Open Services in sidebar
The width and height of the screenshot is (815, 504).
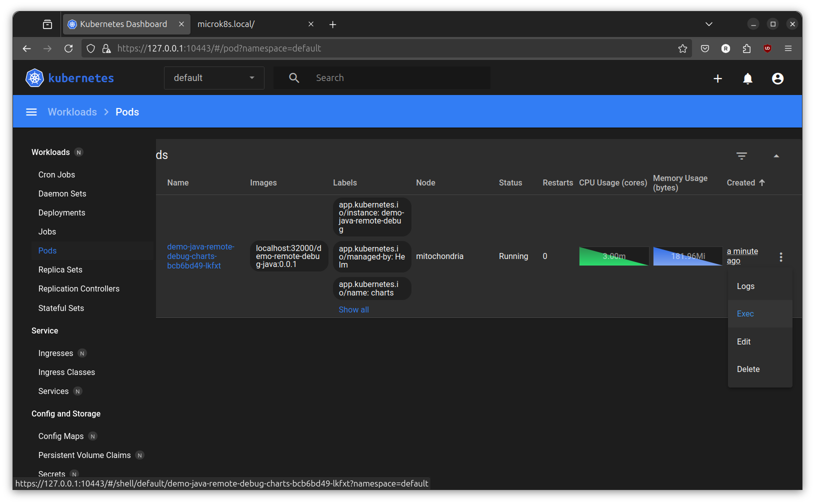53,391
